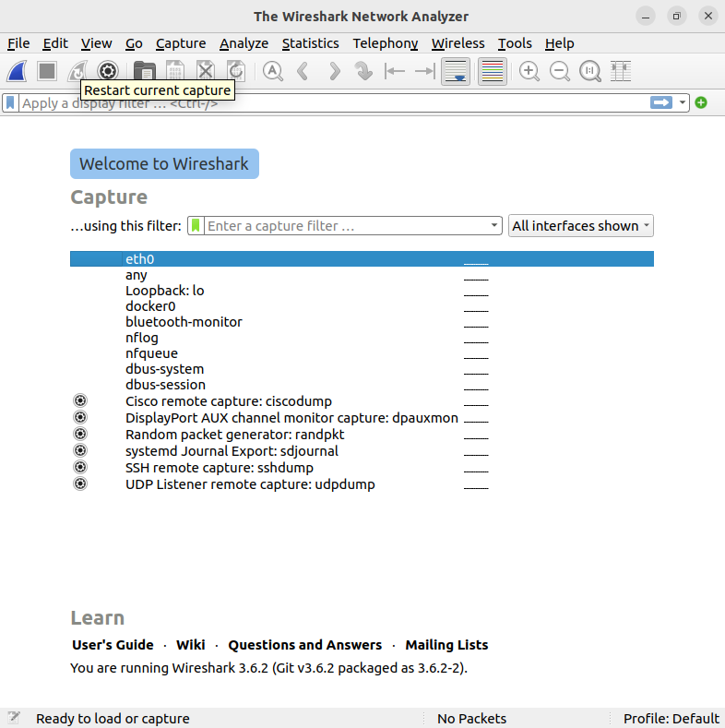Screen dimensions: 725x728
Task: Reset text to normal size icon
Action: [x=590, y=71]
